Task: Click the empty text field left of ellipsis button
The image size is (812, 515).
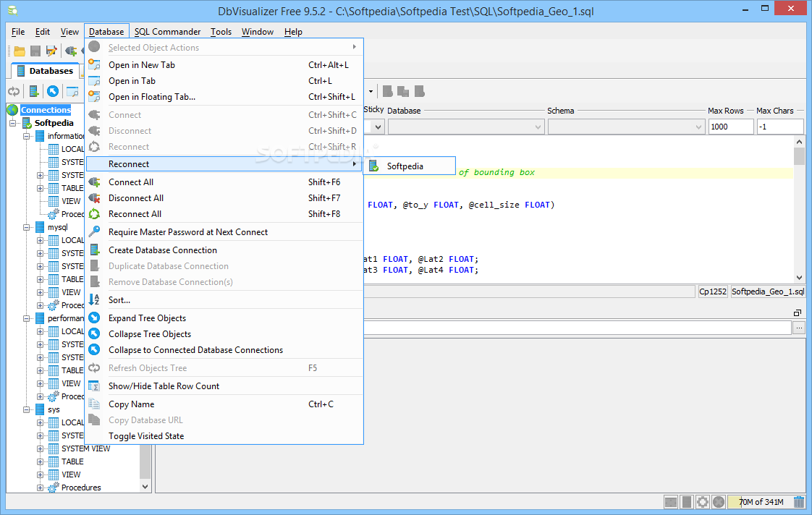Action: pos(577,327)
